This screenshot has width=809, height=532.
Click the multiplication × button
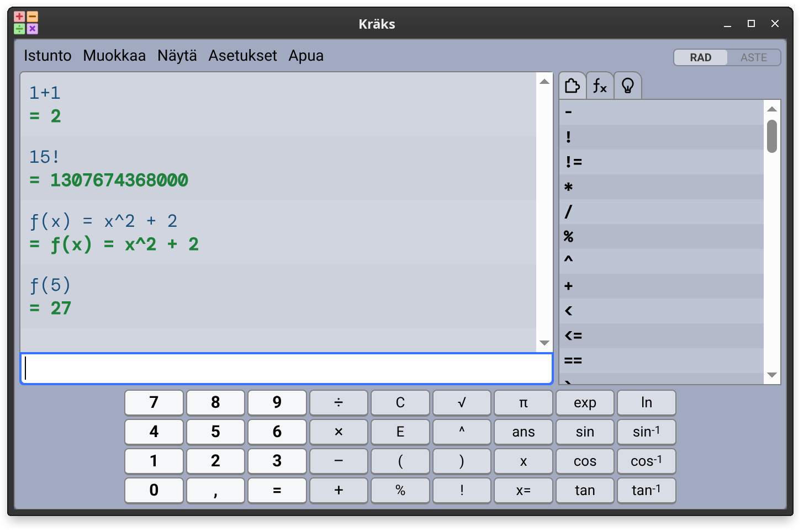point(339,432)
